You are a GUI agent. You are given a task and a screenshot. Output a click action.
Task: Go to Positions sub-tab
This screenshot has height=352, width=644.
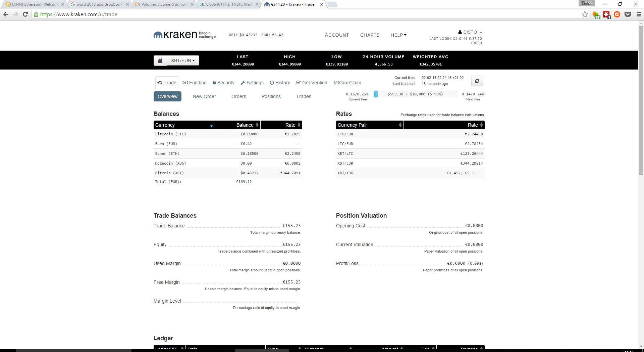point(271,96)
